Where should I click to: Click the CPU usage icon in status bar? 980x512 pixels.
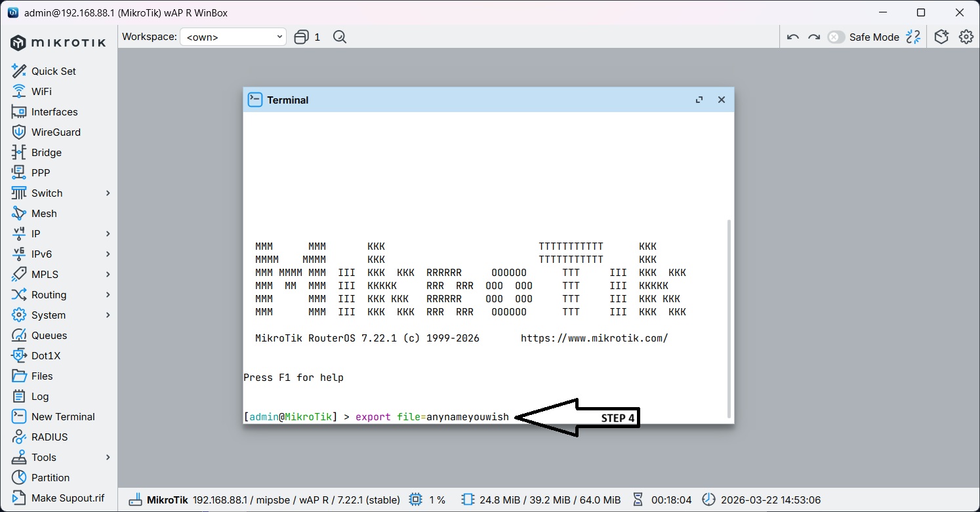415,500
